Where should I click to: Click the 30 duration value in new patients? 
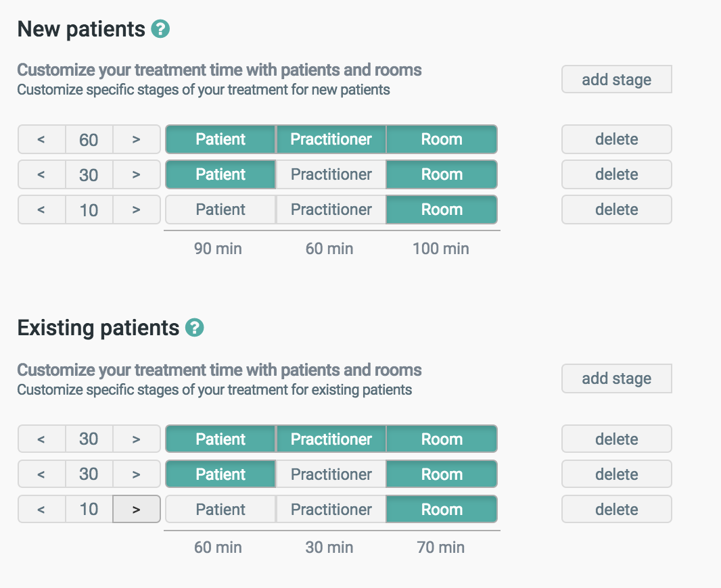(89, 175)
